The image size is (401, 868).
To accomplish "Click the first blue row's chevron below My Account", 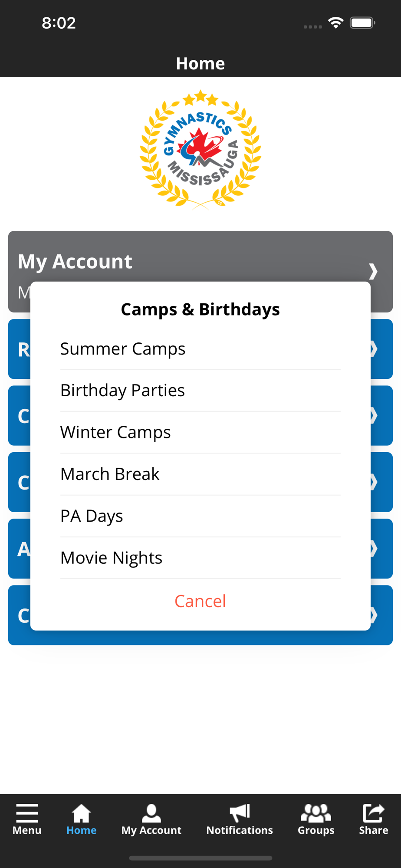I will (x=374, y=349).
